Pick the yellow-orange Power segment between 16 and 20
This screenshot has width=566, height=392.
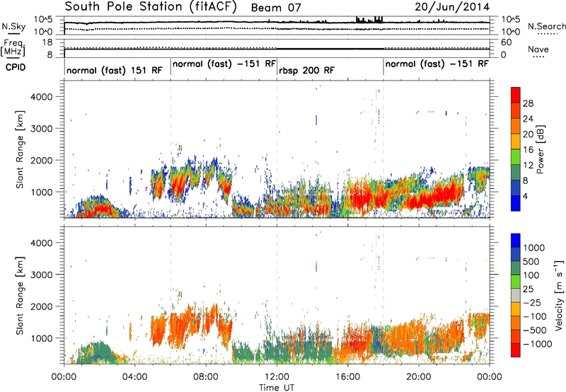tap(516, 142)
